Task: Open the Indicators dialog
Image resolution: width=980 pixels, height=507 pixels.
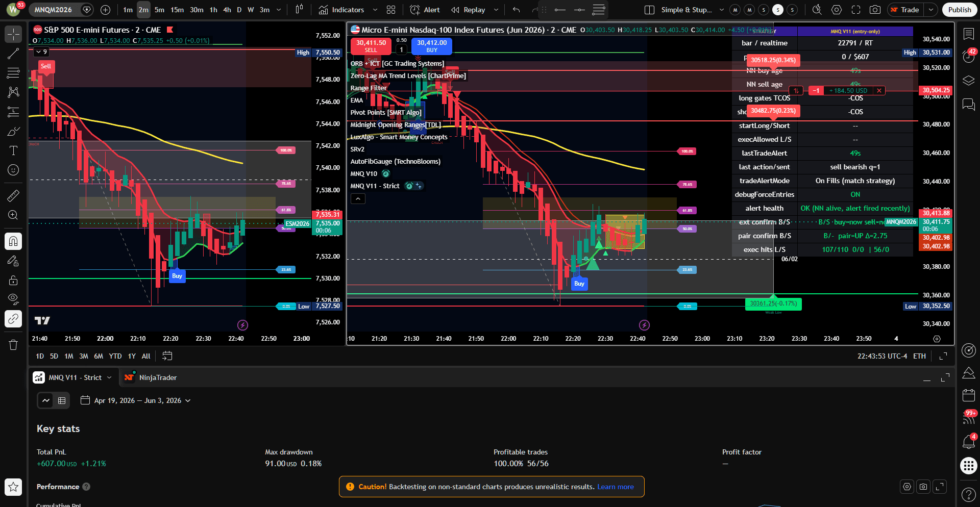Action: tap(341, 10)
